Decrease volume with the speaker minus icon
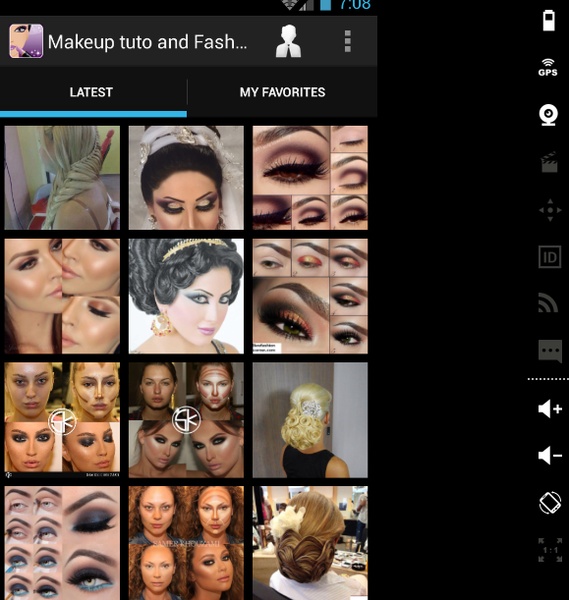This screenshot has width=569, height=600. 550,455
